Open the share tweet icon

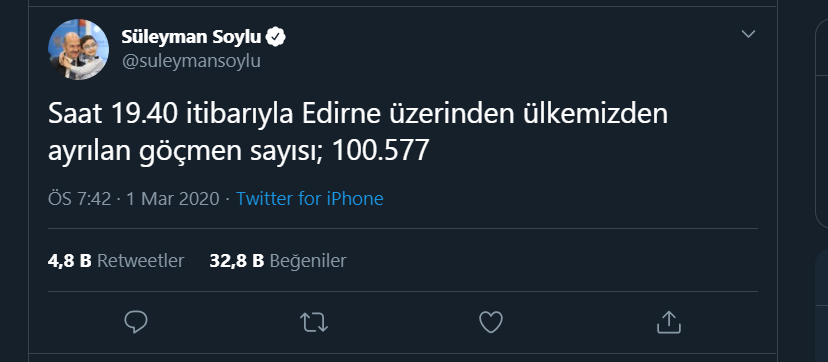coord(669,322)
